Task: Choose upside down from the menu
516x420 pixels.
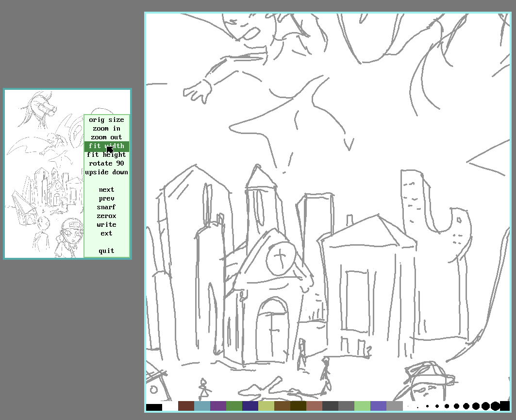Action: click(106, 172)
